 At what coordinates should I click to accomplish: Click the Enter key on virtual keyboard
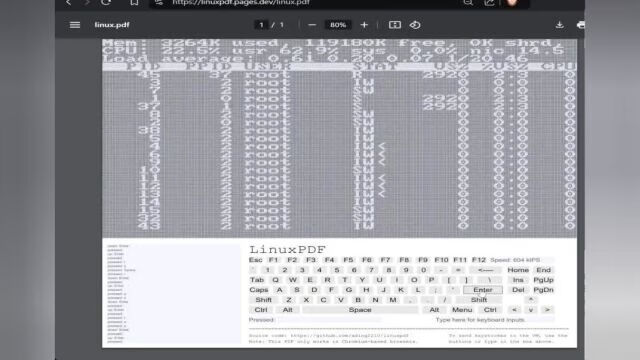point(483,290)
